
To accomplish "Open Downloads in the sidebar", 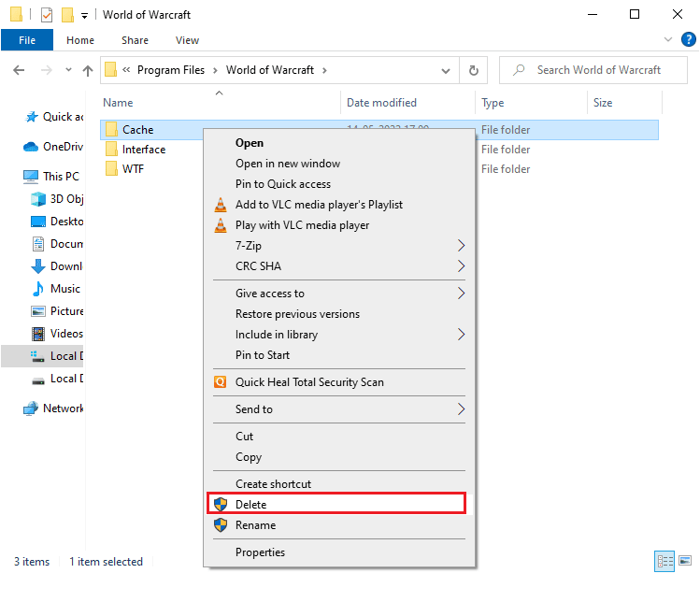I will pyautogui.click(x=57, y=266).
